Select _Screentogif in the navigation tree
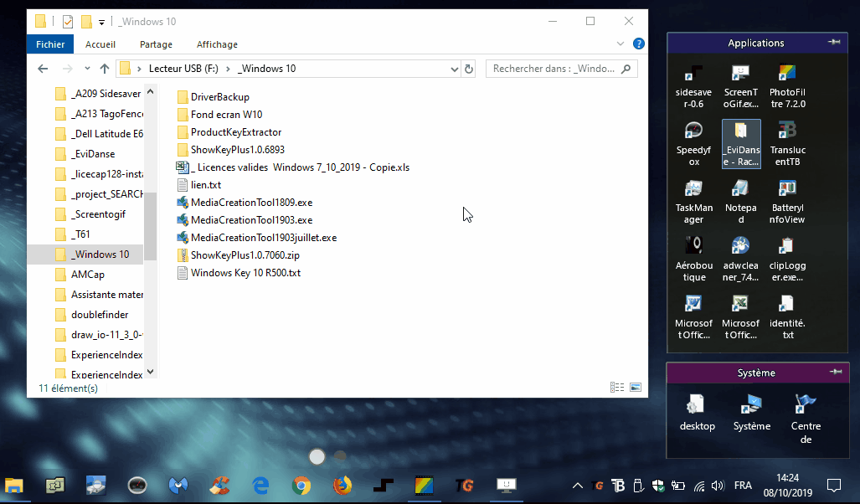 coord(90,214)
